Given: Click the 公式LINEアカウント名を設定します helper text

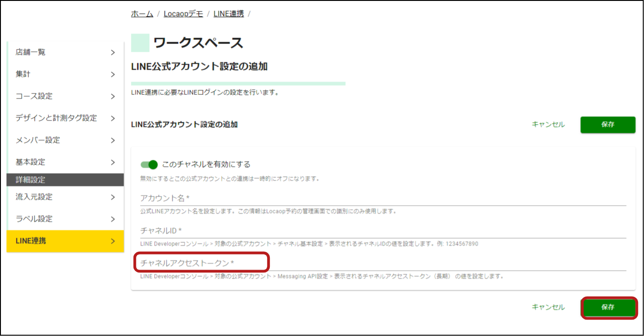Looking at the screenshot, I should [268, 211].
